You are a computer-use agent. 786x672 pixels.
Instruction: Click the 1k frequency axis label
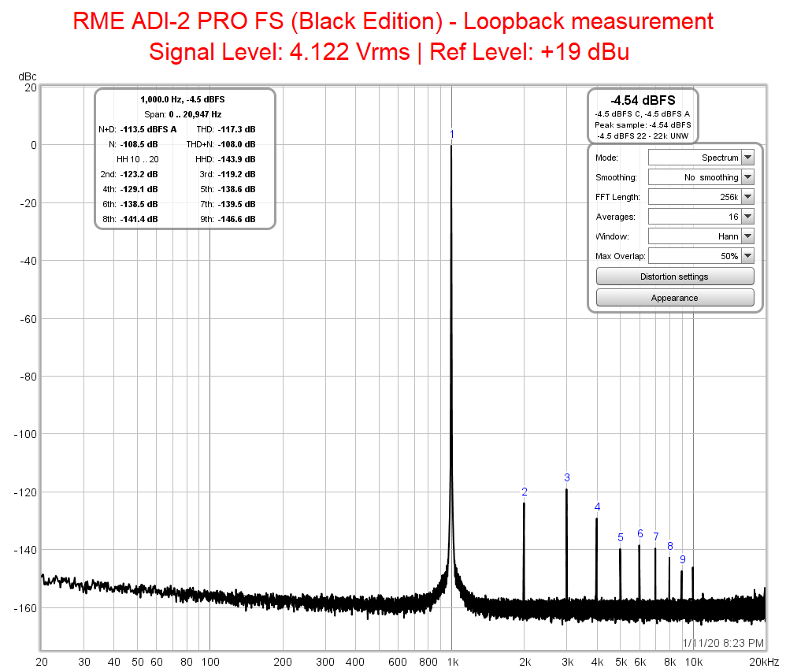click(453, 662)
